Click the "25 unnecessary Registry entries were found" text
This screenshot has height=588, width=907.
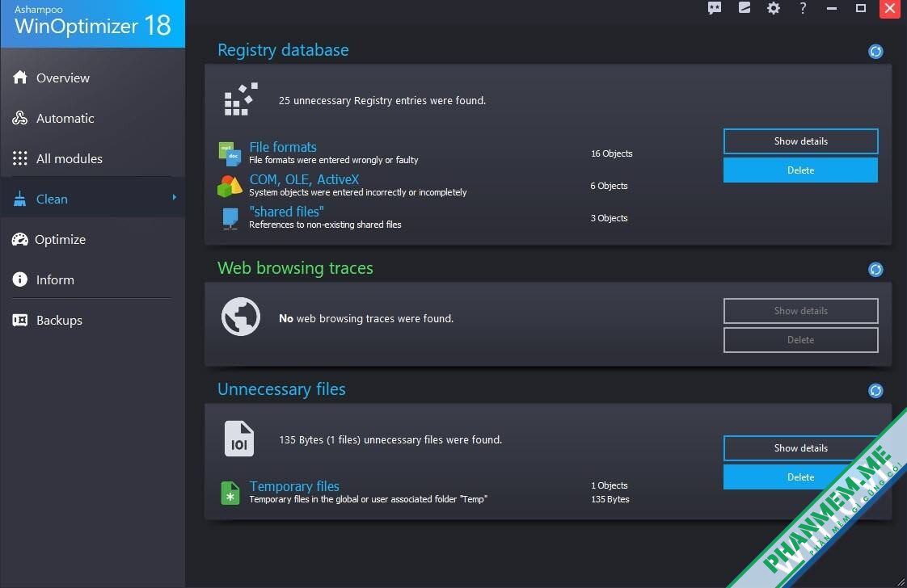[x=382, y=101]
